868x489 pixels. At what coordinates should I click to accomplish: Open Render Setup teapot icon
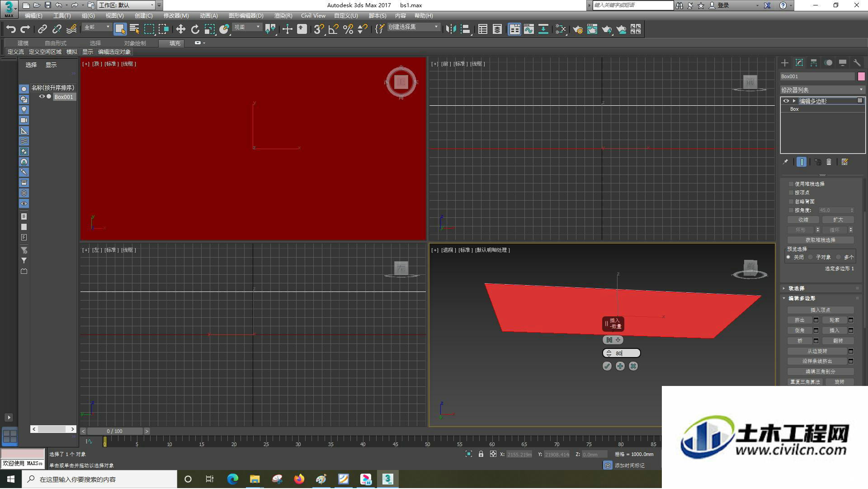tap(577, 29)
